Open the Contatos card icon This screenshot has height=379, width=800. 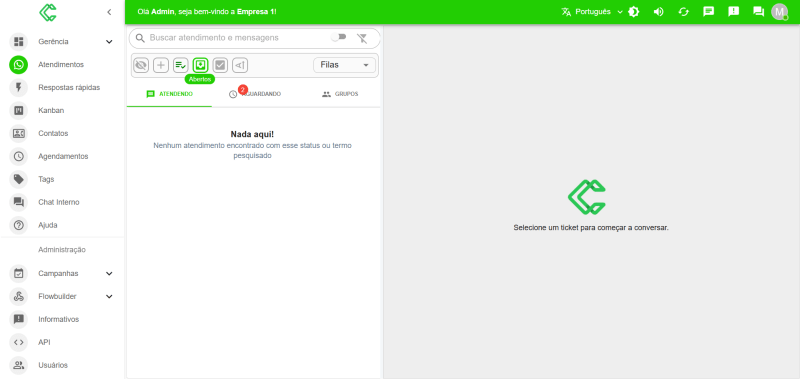point(19,133)
